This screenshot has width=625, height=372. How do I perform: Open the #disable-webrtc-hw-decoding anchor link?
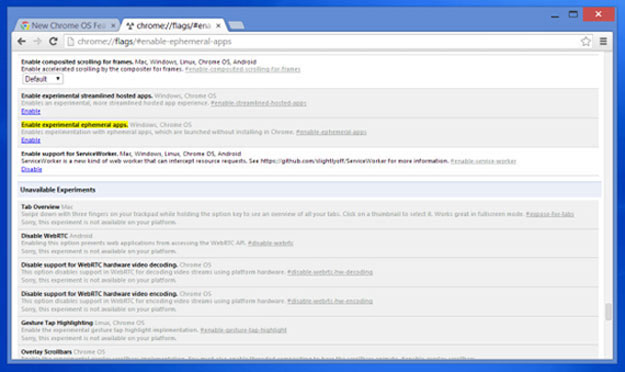330,272
